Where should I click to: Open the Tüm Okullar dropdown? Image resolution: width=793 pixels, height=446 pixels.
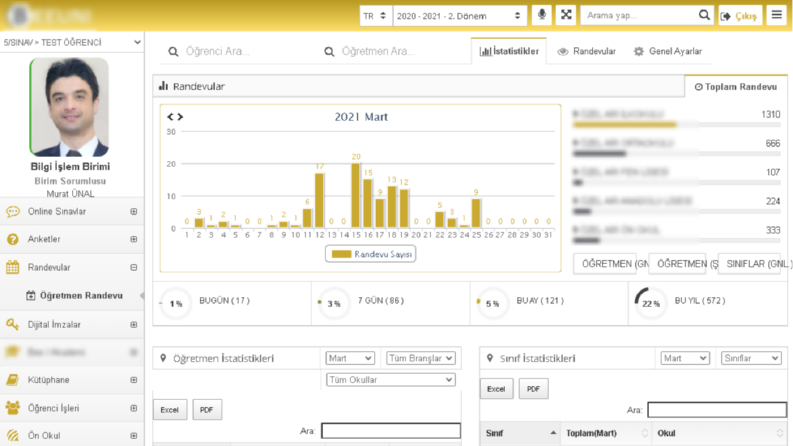pos(390,379)
